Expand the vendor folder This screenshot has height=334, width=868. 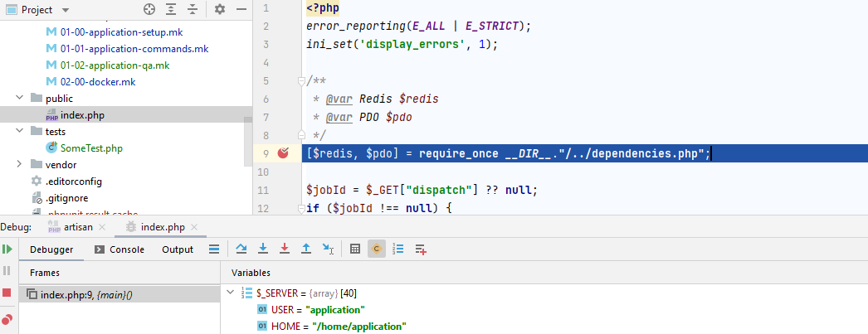coord(19,165)
